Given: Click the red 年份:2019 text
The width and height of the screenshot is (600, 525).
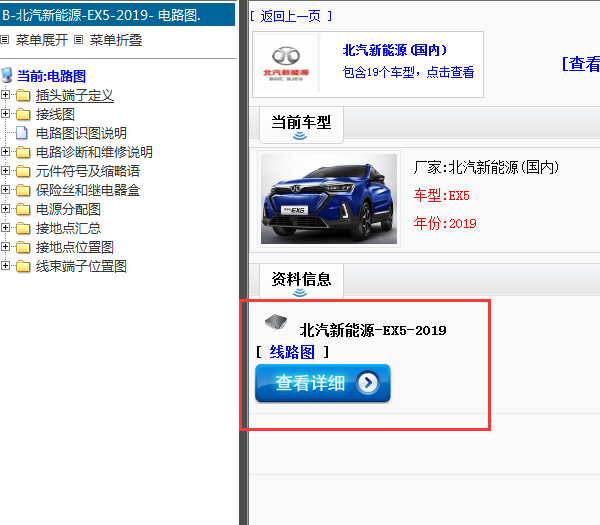Looking at the screenshot, I should [445, 223].
